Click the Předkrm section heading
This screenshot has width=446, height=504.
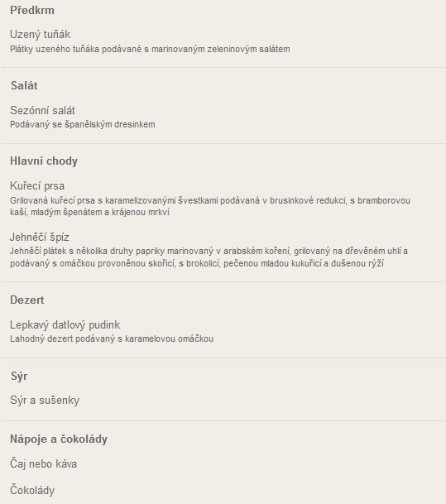click(x=32, y=10)
